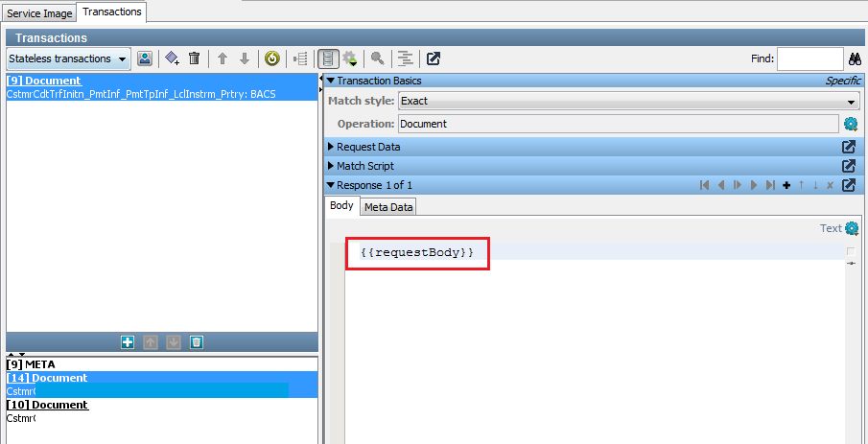
Task: Open transactions in external window icon
Action: coord(434,58)
